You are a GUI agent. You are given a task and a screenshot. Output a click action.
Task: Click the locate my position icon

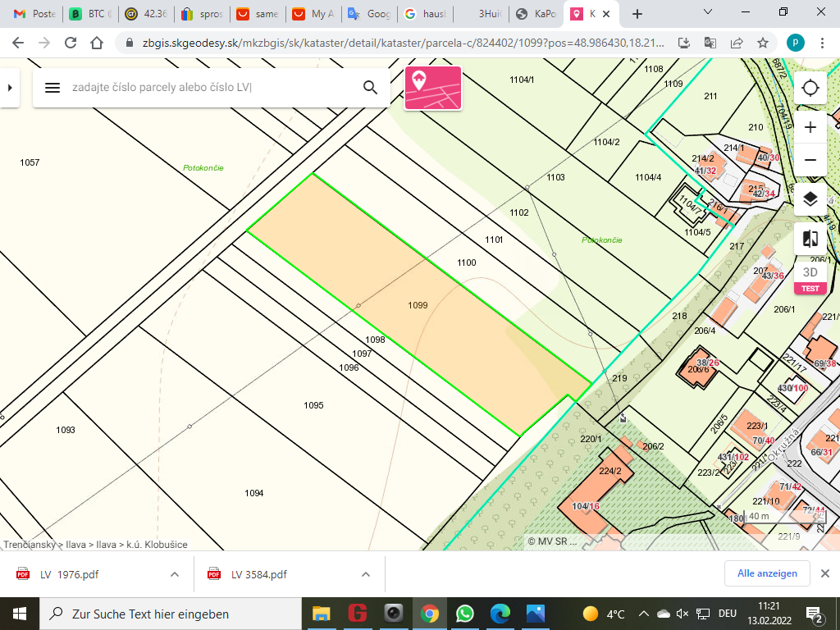click(810, 88)
